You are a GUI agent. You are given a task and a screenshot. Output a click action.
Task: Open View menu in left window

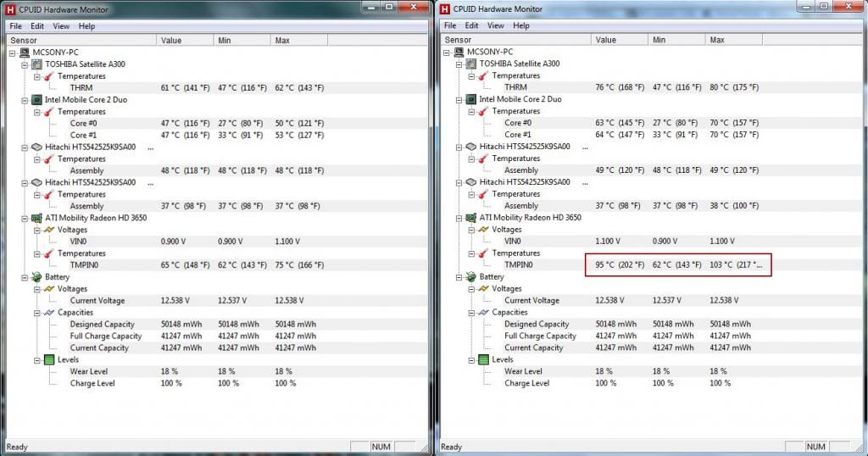[x=61, y=26]
